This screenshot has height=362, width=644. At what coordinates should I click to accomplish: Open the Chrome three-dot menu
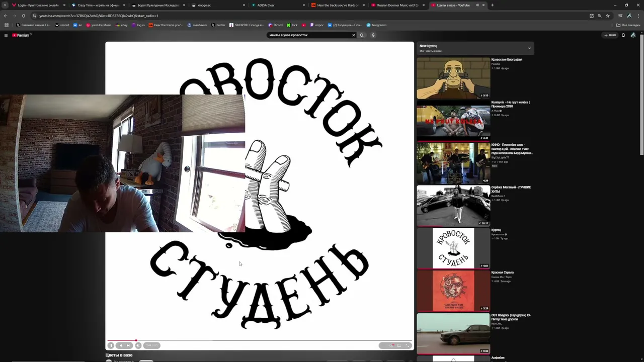pyautogui.click(x=638, y=16)
